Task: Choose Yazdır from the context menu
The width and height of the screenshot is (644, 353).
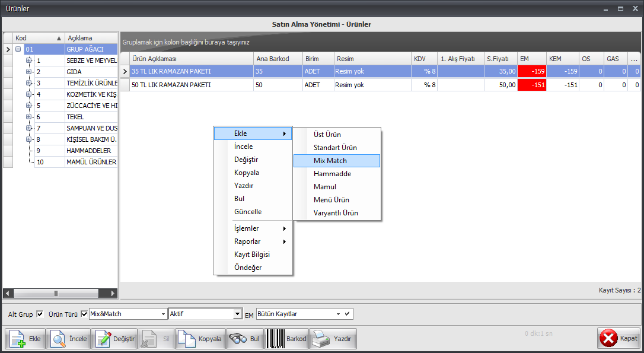Action: click(253, 186)
